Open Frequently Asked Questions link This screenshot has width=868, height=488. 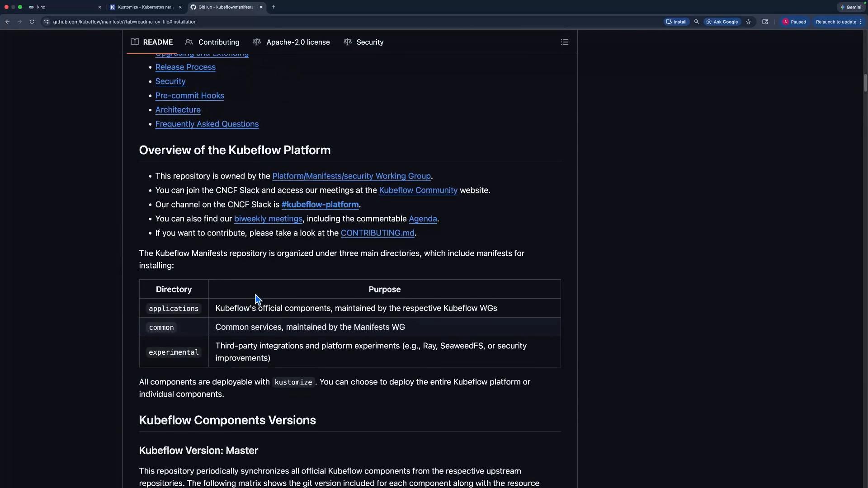coord(207,124)
